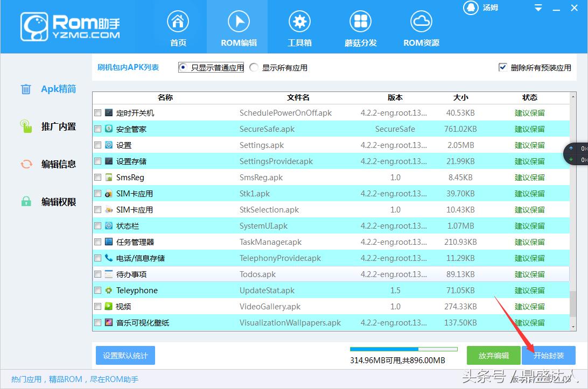Click the 开始封装 button
588x389 pixels.
pyautogui.click(x=549, y=355)
